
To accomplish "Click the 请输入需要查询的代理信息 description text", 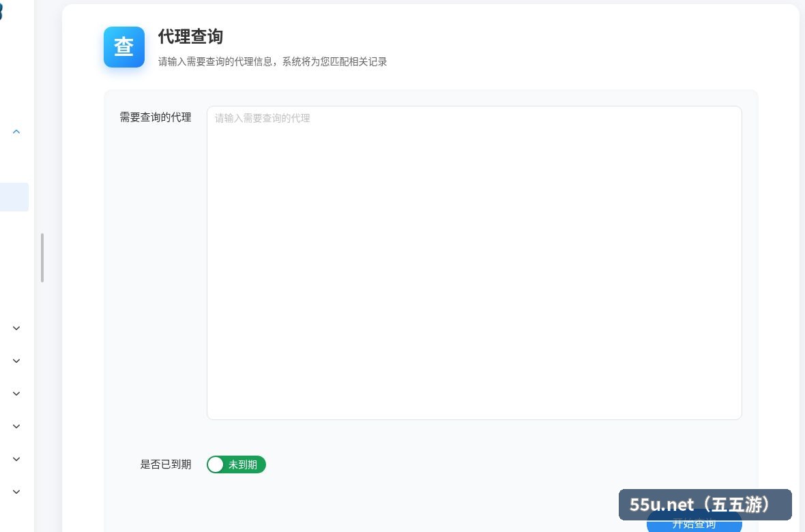I will click(x=273, y=61).
